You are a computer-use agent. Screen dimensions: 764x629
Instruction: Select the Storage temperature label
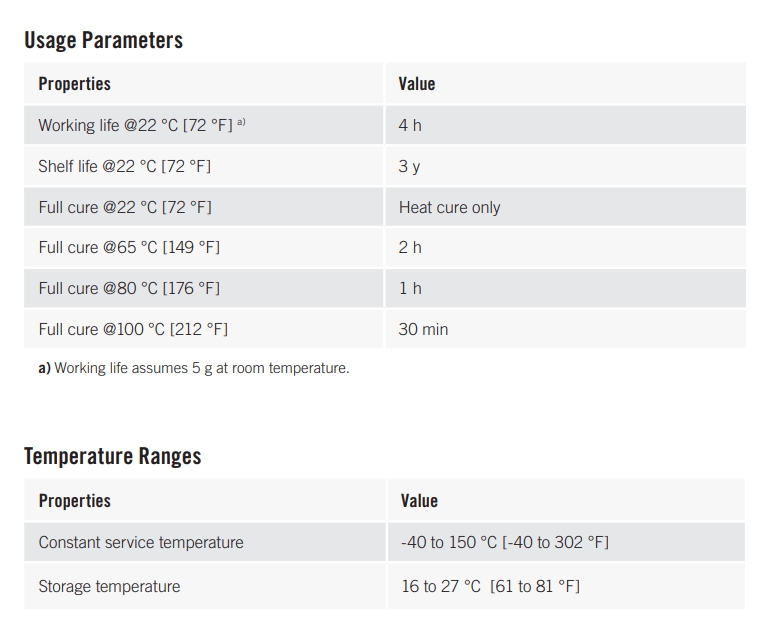(109, 586)
